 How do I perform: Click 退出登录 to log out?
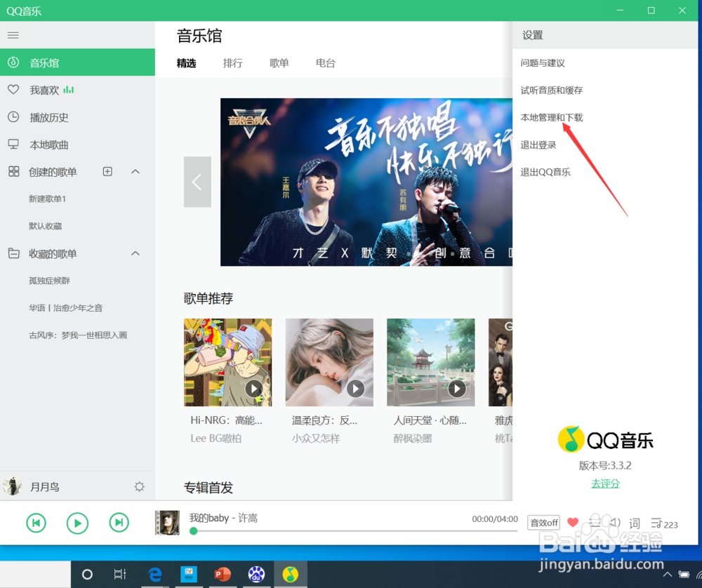click(x=538, y=145)
